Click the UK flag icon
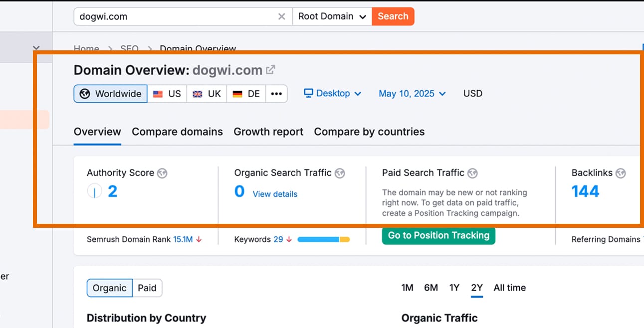This screenshot has width=644, height=328. [x=198, y=94]
